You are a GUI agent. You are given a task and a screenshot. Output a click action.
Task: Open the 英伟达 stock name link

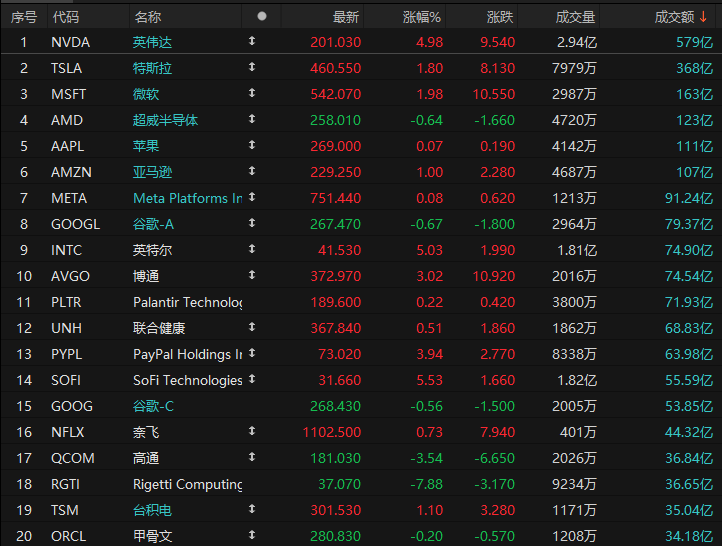coord(152,42)
